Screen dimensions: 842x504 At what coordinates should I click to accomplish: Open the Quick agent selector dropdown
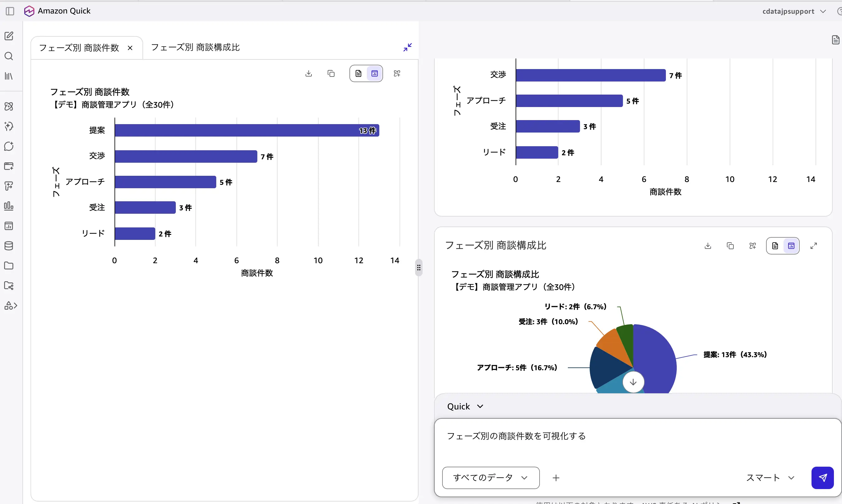465,406
